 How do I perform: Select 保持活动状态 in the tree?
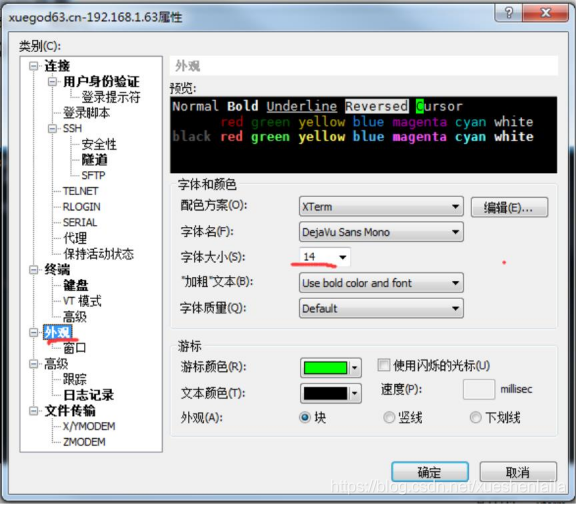pyautogui.click(x=98, y=254)
